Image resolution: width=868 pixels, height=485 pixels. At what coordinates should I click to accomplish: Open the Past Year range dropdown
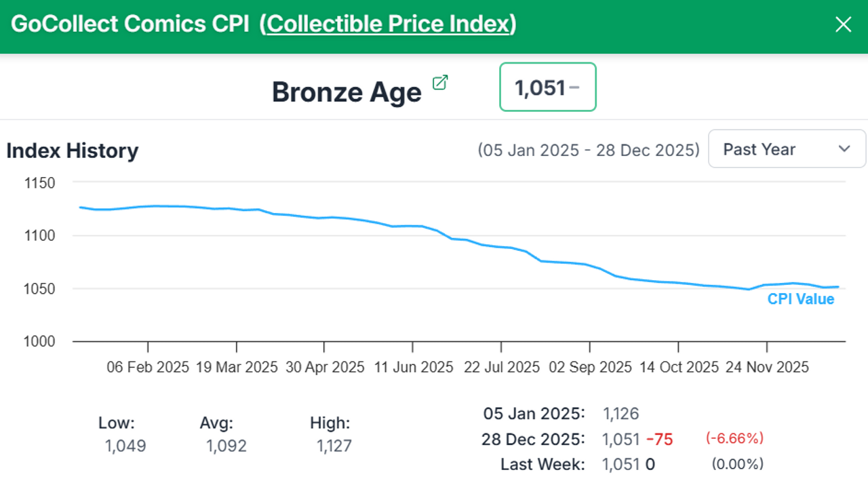(787, 149)
